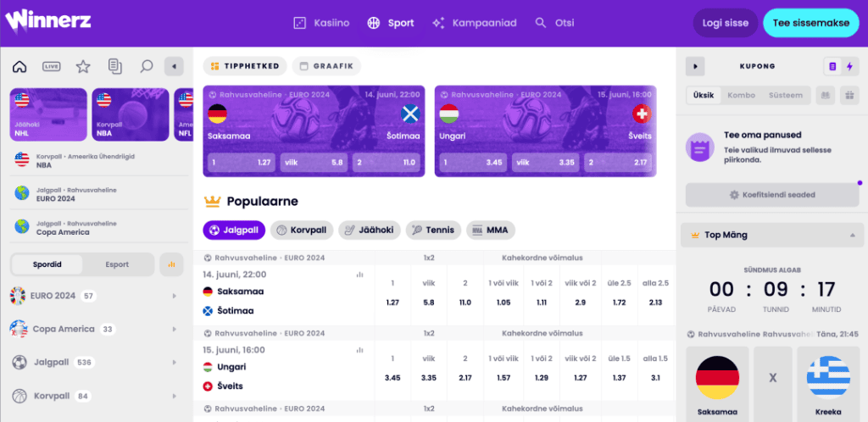This screenshot has height=422, width=868.
Task: Select viik 3.35 in Ungari table row
Action: [428, 369]
